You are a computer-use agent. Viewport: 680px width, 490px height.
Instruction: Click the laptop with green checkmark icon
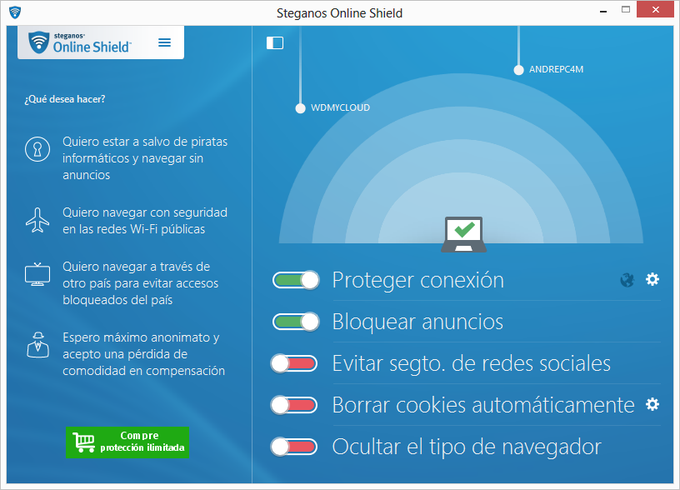(464, 234)
